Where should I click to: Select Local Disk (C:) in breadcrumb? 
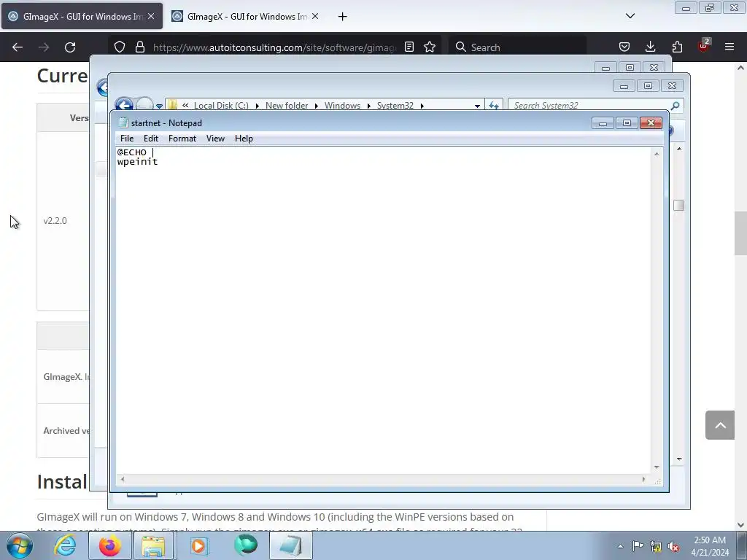(x=221, y=106)
